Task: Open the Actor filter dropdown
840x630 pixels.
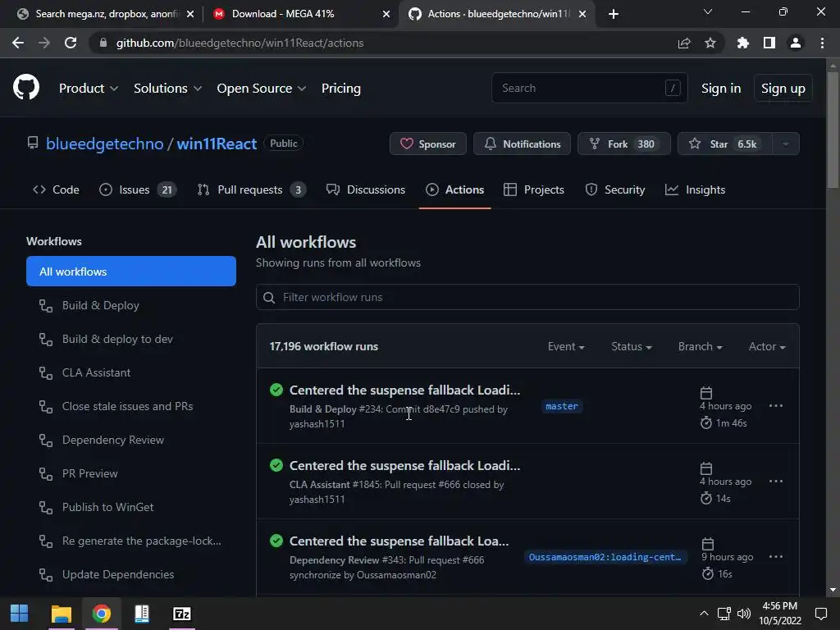Action: (x=767, y=347)
